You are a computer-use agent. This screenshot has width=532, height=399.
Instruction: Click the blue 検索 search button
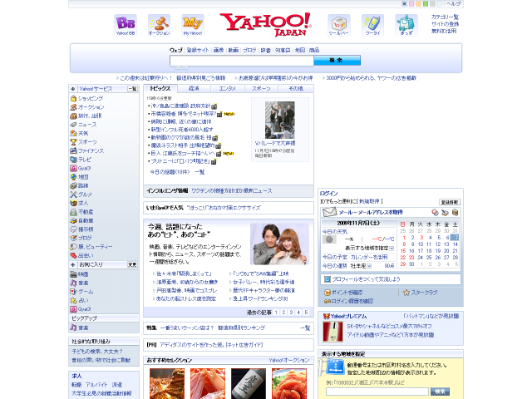click(337, 61)
